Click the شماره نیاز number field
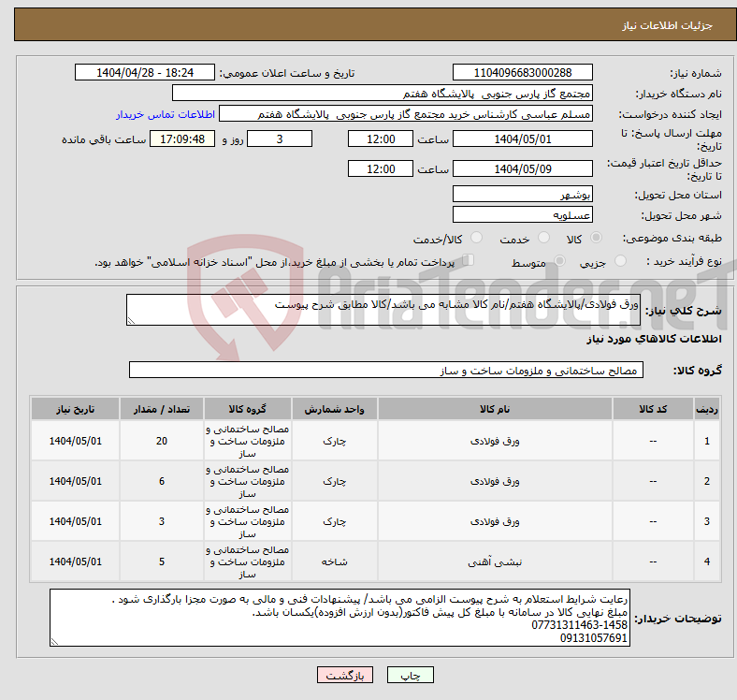 tap(523, 72)
